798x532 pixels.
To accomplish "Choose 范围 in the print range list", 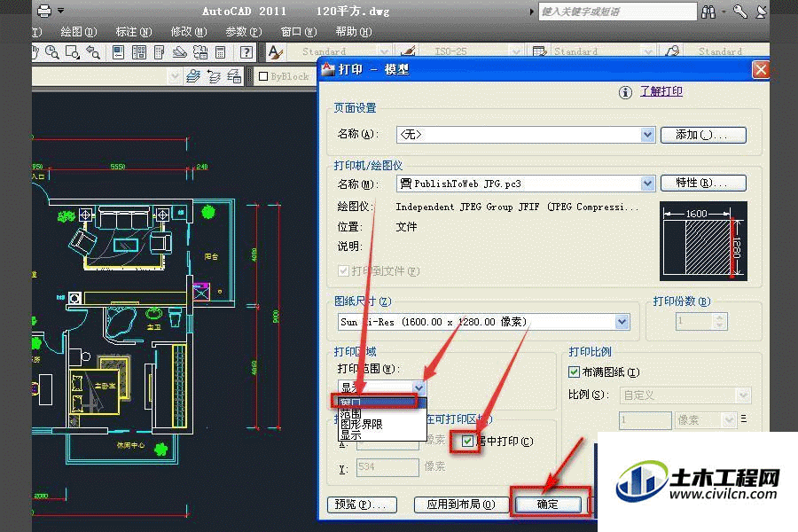I will (382, 414).
